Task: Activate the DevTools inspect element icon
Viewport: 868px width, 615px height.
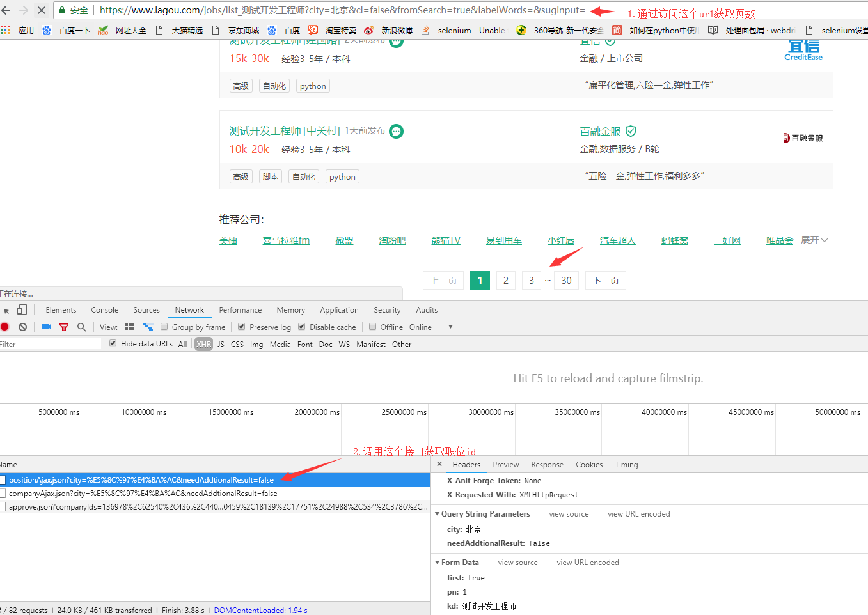Action: point(5,310)
